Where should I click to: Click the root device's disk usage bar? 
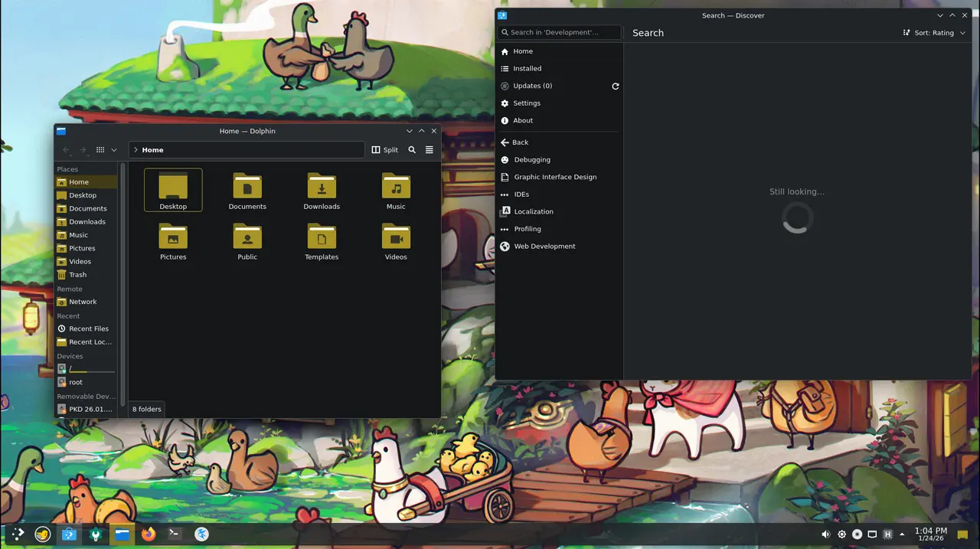(92, 371)
